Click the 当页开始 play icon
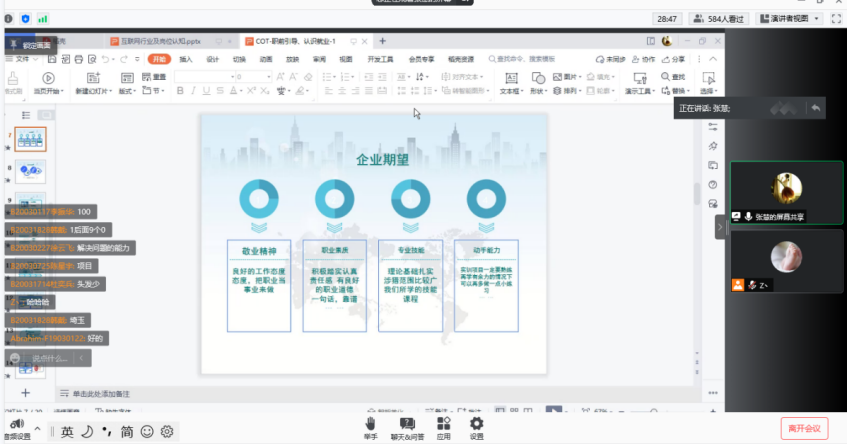Viewport: 847px width, 444px height. 48,78
